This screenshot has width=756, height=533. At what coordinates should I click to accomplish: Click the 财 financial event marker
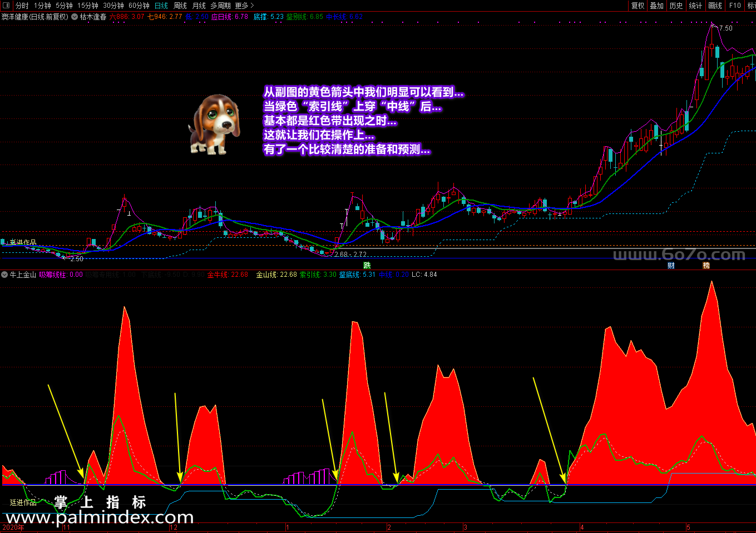click(x=671, y=266)
